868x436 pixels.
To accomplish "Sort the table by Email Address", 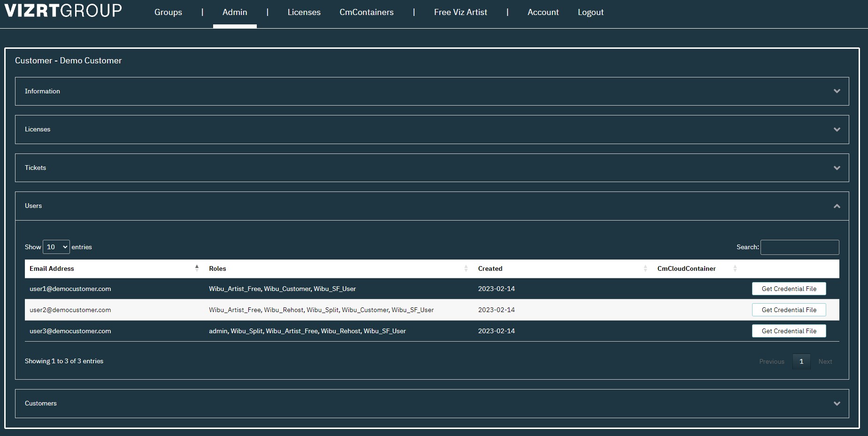I will tap(114, 268).
